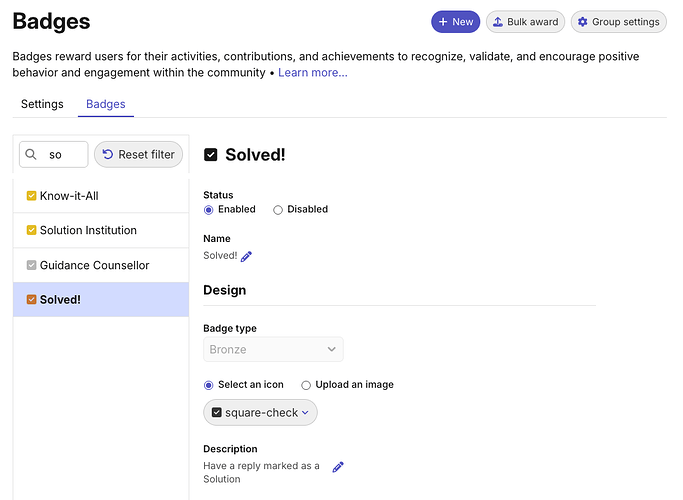This screenshot has width=683, height=500.
Task: Select Guidance Counsellor badge in list
Action: coord(101,265)
